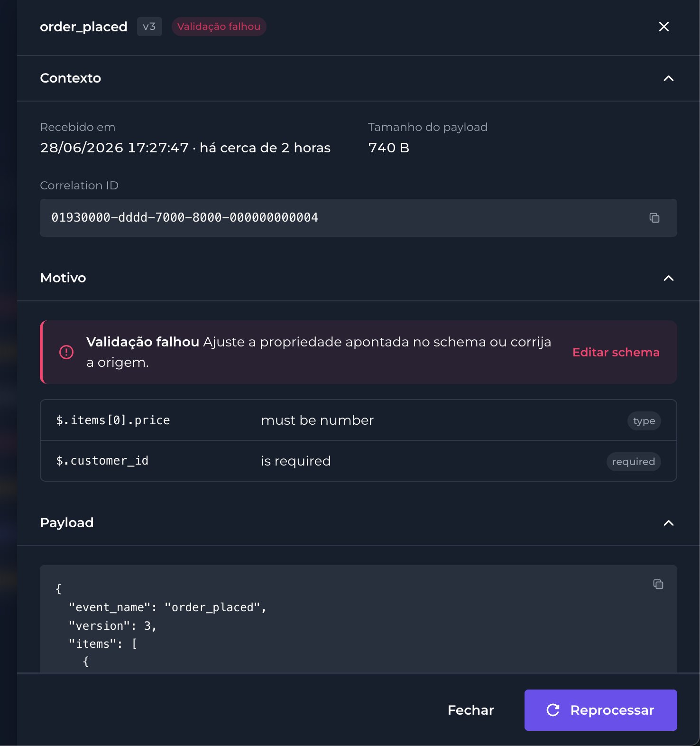The image size is (700, 746).
Task: Click the validation warning alert icon
Action: click(x=66, y=352)
